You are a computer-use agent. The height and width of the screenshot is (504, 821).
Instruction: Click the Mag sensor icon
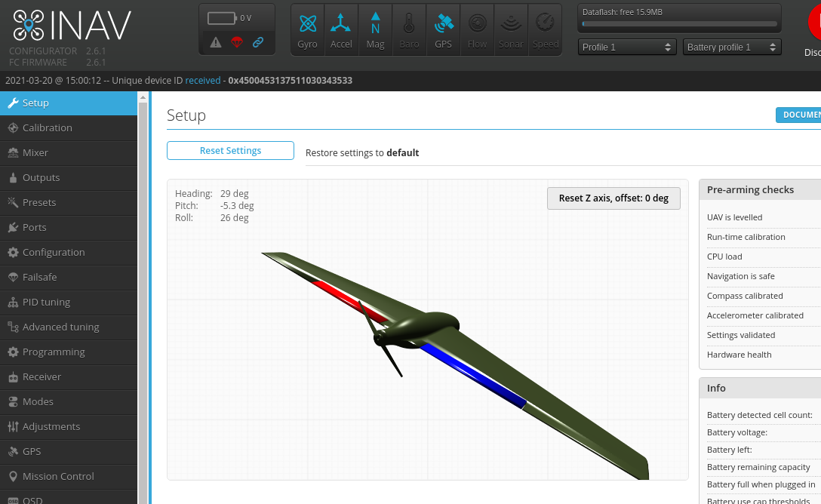375,30
